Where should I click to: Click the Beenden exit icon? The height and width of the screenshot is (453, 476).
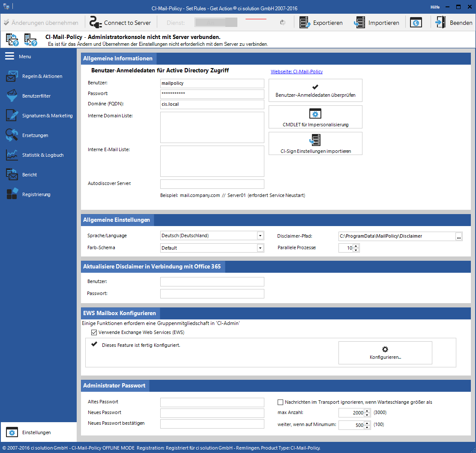point(440,22)
